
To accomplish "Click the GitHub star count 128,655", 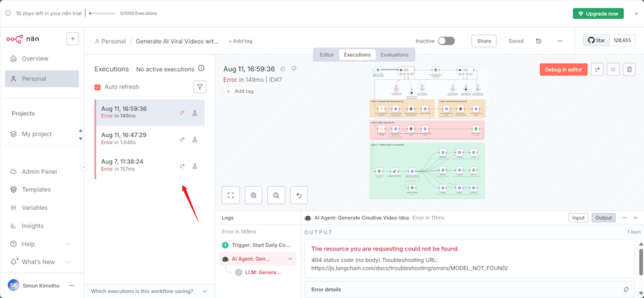I will 623,40.
